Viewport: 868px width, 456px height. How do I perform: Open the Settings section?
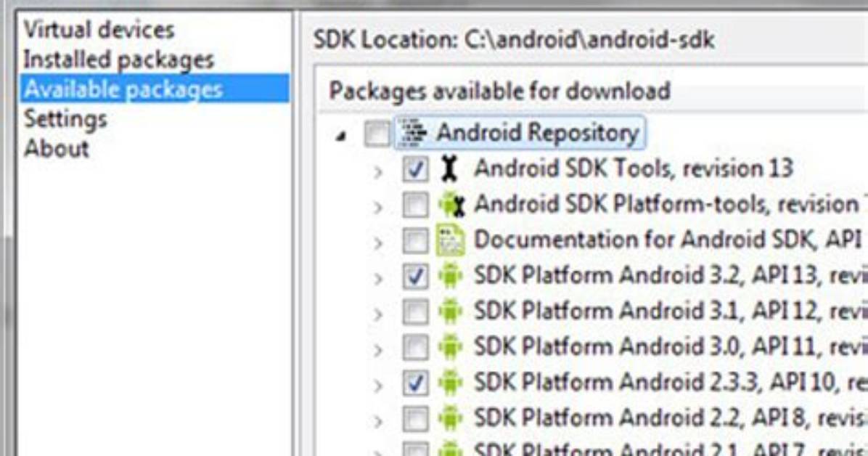[x=65, y=118]
